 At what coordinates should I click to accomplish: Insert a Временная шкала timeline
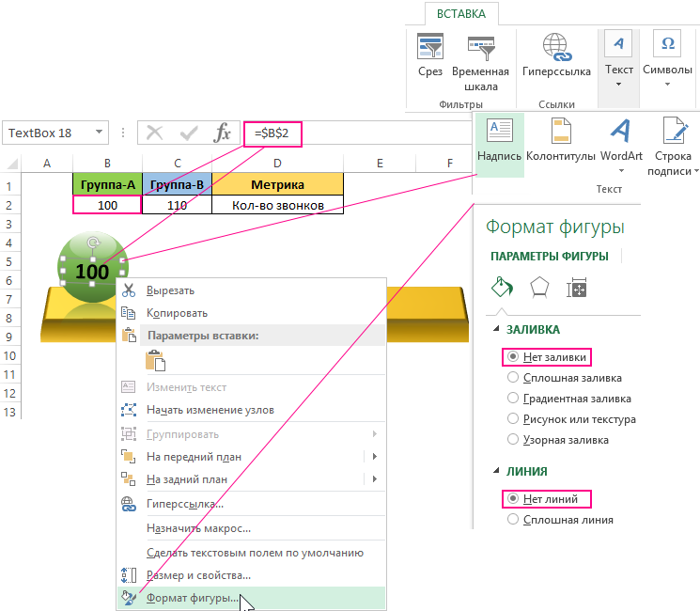[x=481, y=47]
